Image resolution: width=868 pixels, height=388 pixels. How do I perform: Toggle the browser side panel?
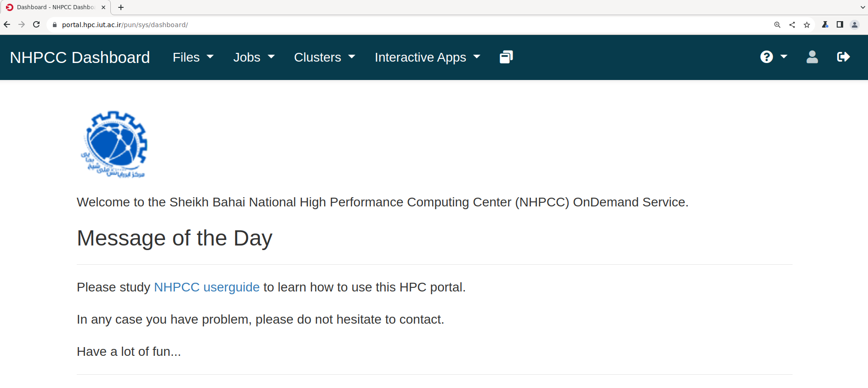click(x=840, y=25)
